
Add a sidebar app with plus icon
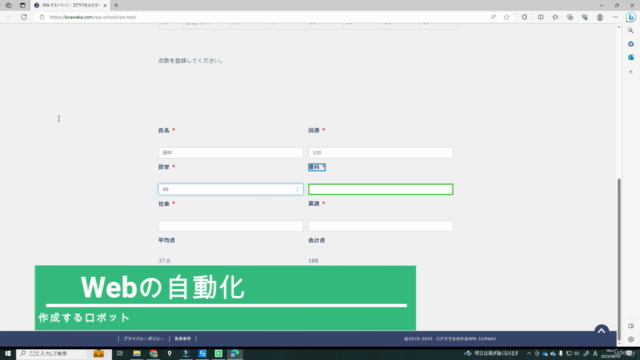(x=631, y=72)
